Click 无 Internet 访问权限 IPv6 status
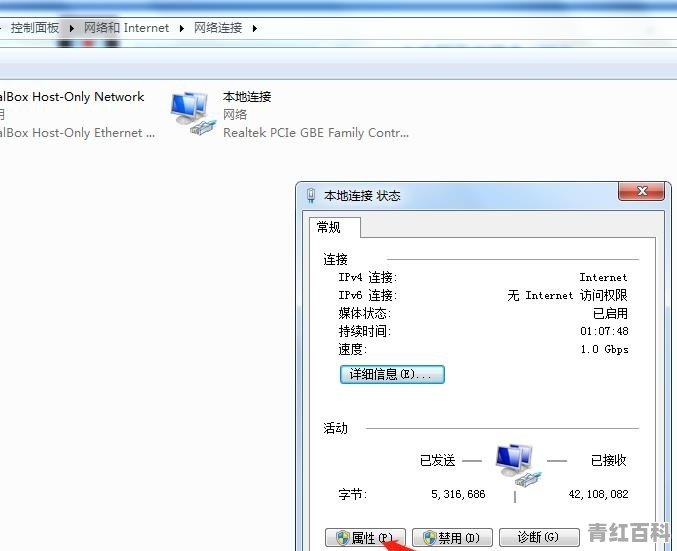This screenshot has width=677, height=551. (567, 295)
